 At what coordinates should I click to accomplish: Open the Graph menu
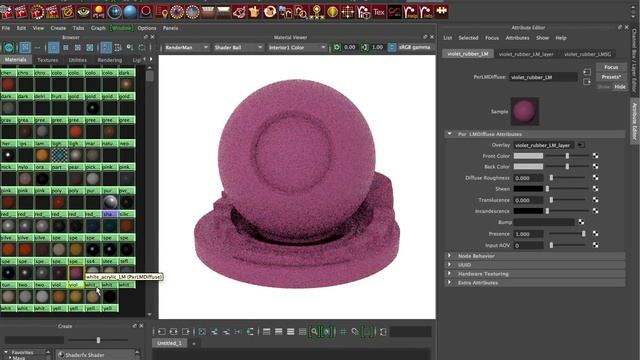click(x=98, y=28)
